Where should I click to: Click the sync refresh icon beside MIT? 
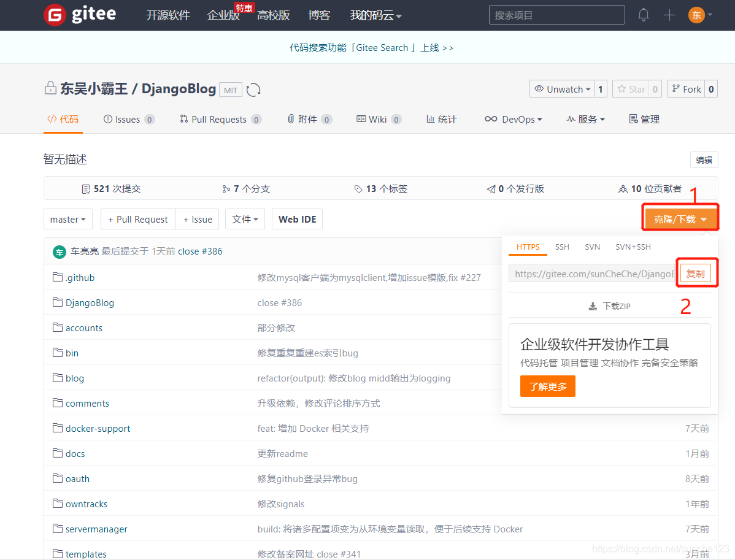pyautogui.click(x=253, y=90)
